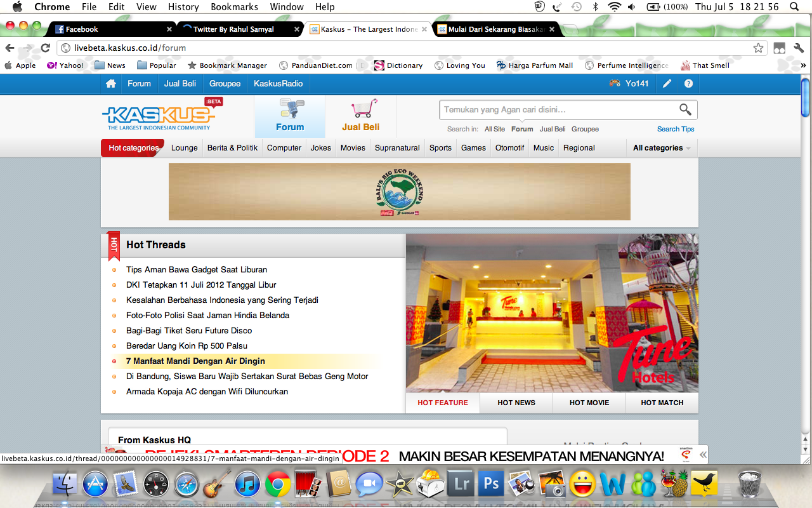The height and width of the screenshot is (508, 812).
Task: Click the volume icon in menu bar
Action: click(x=632, y=7)
